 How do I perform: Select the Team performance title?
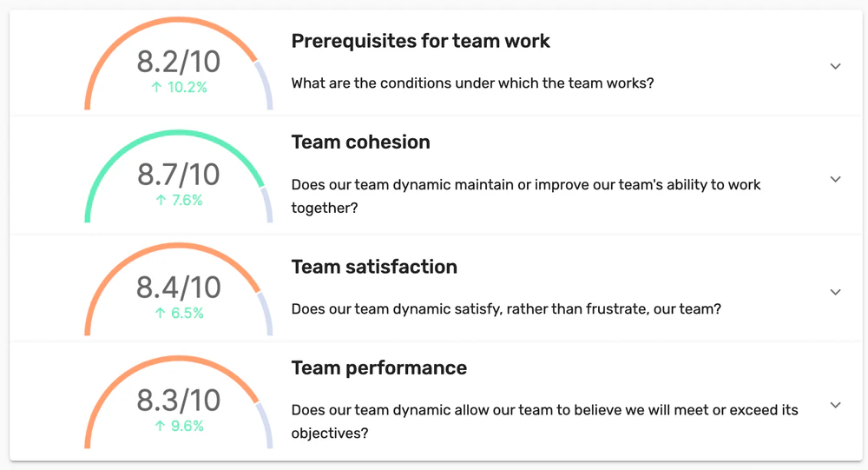[379, 368]
